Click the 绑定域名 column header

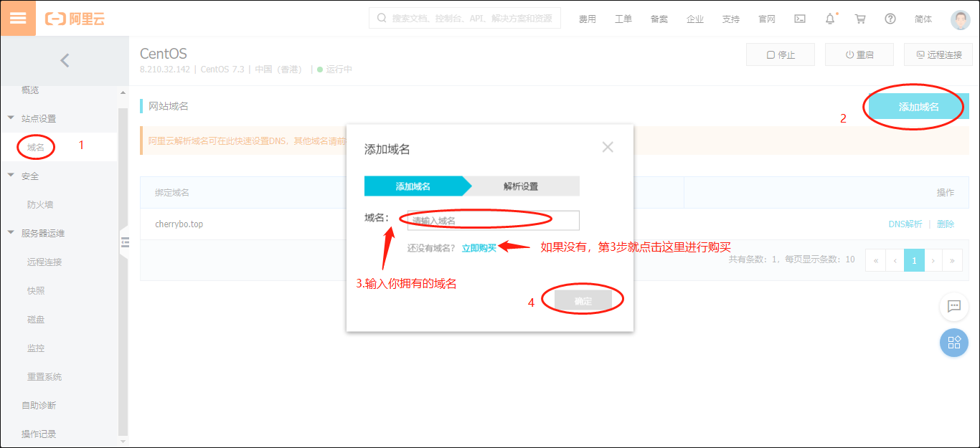pos(172,193)
